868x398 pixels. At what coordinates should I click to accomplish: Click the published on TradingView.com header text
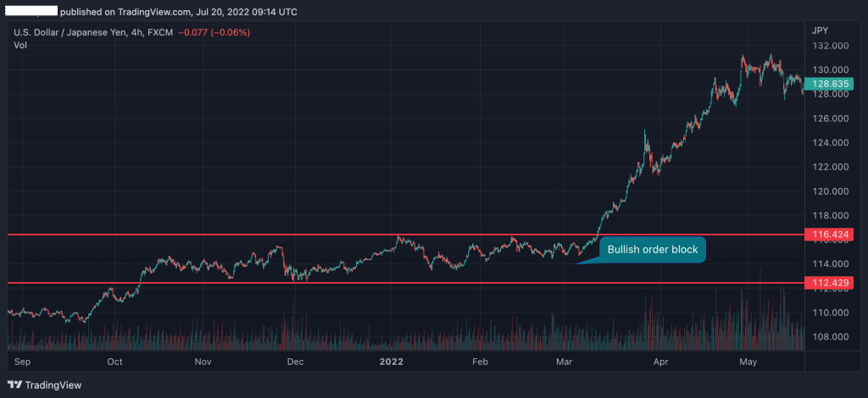[179, 12]
